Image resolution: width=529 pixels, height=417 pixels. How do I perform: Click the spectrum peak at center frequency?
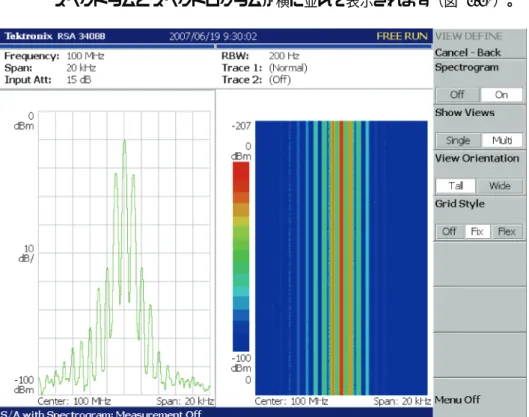click(124, 141)
